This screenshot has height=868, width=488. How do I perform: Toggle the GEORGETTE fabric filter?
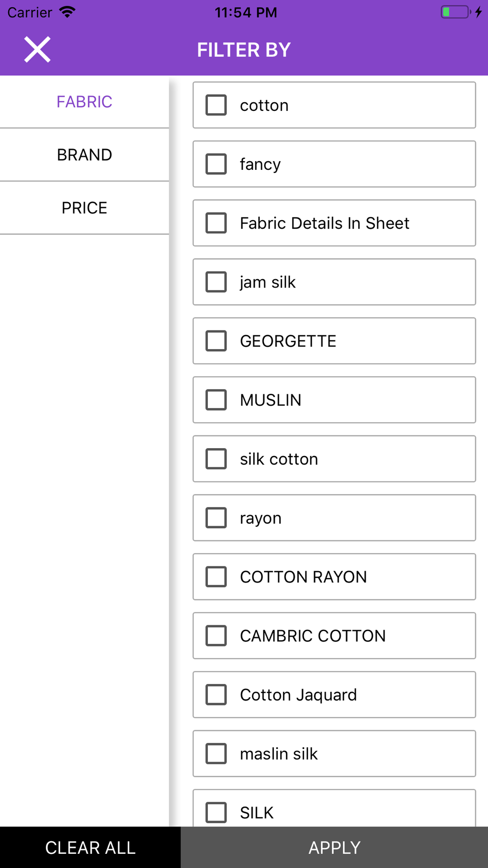[216, 341]
